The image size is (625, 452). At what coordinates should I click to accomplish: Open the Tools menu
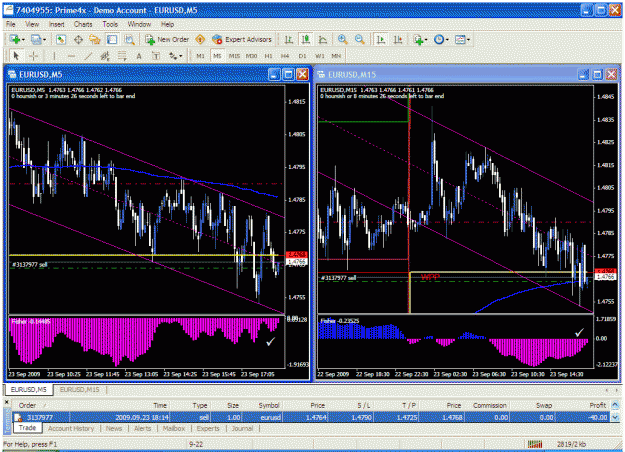tap(110, 24)
